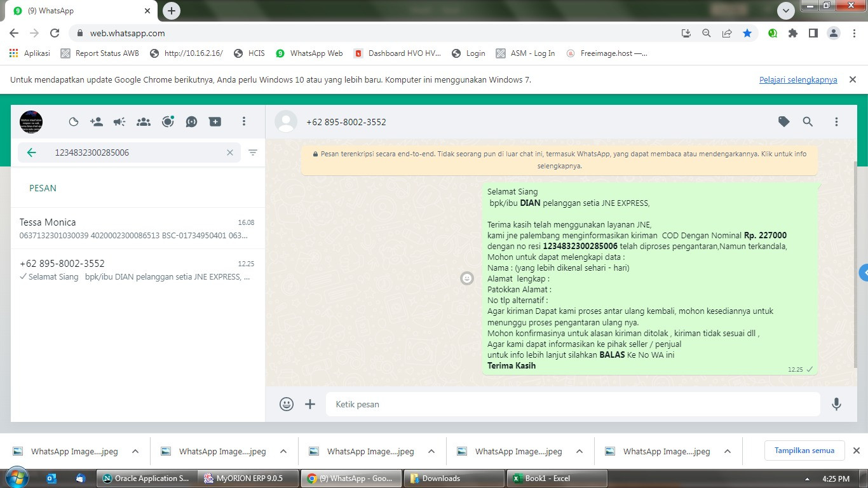868x488 pixels.
Task: Switch to Book1 - Excel taskbar item
Action: pos(557,478)
